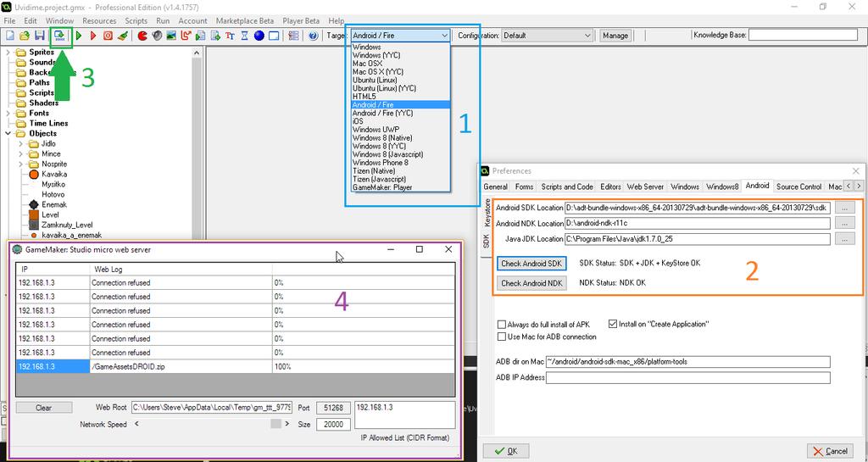The width and height of the screenshot is (868, 462).
Task: Increase Network Speed with right arrow
Action: click(x=287, y=424)
